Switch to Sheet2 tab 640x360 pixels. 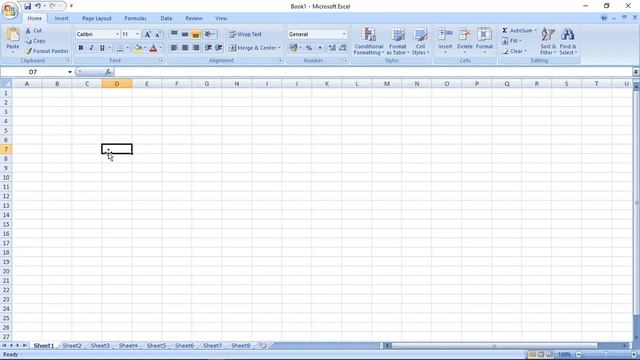(x=72, y=346)
